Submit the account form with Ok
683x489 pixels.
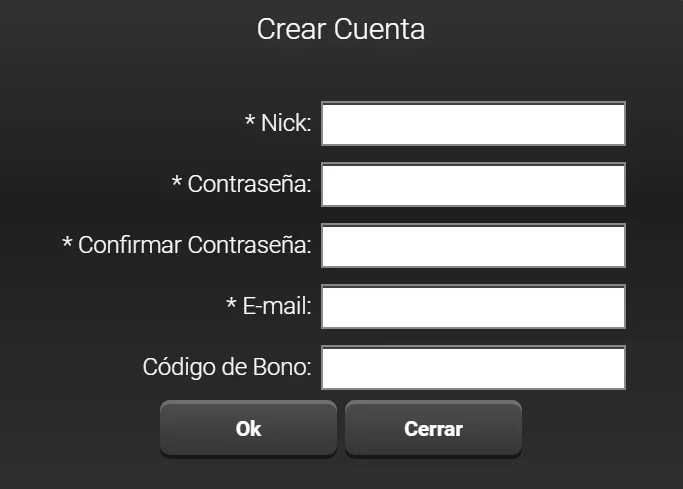248,429
